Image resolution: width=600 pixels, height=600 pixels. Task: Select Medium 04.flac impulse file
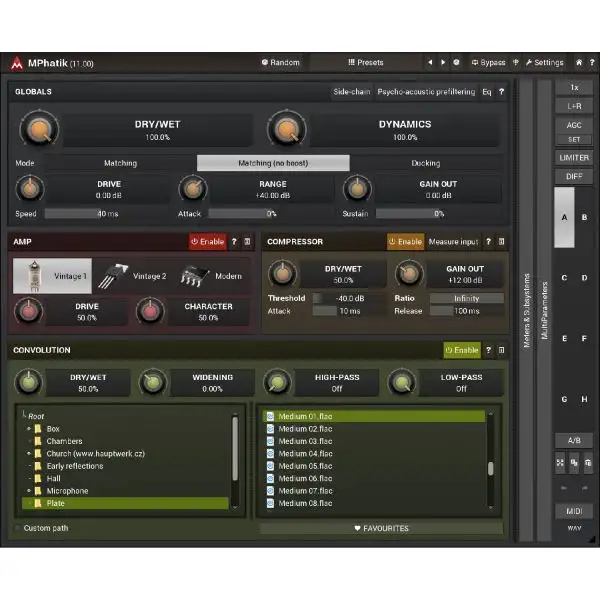coord(305,454)
